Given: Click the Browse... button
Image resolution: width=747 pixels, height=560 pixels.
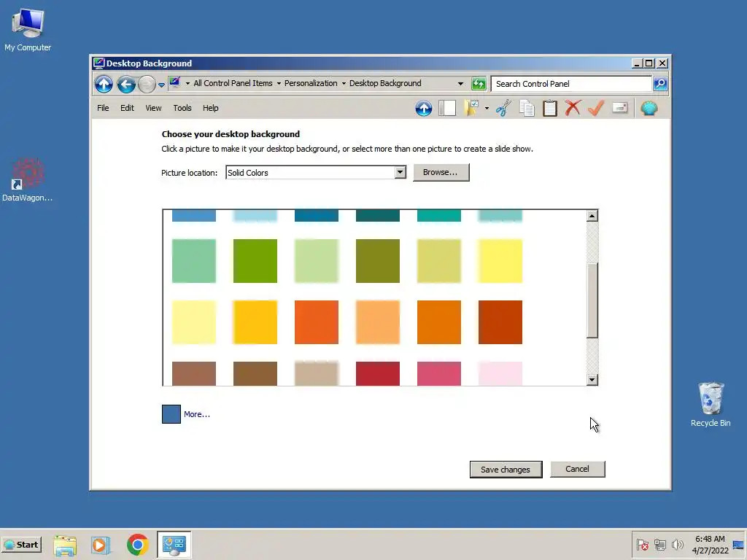Looking at the screenshot, I should (441, 172).
